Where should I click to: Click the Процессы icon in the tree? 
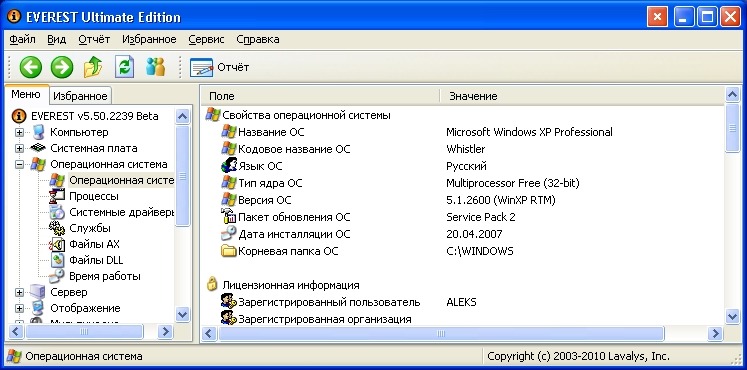pos(57,196)
